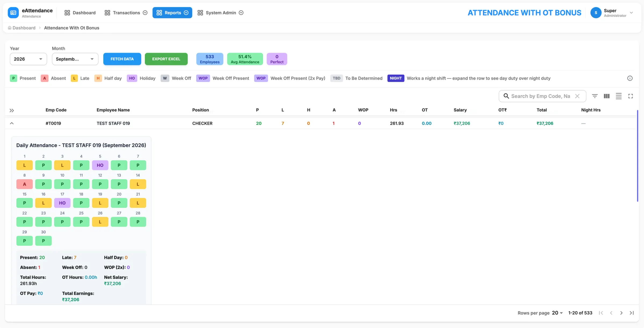Image resolution: width=644 pixels, height=328 pixels.
Task: Open the show/hide columns icon
Action: [x=606, y=96]
